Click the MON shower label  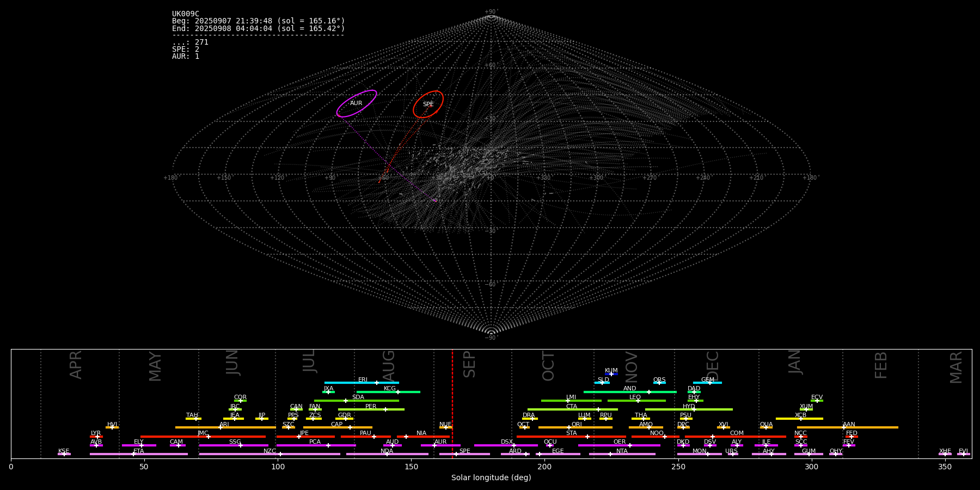click(x=700, y=451)
